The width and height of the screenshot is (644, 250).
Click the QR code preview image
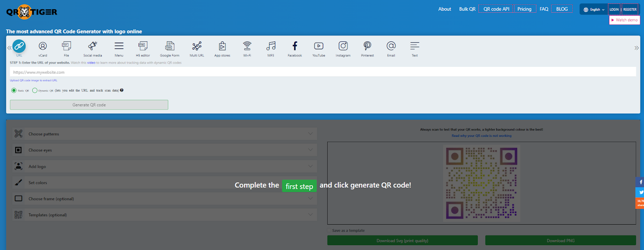pyautogui.click(x=481, y=183)
